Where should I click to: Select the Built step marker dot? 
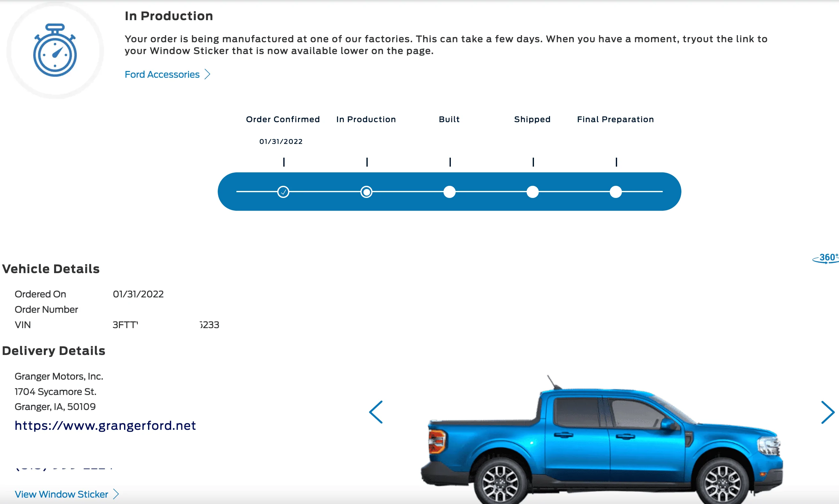[x=450, y=192]
